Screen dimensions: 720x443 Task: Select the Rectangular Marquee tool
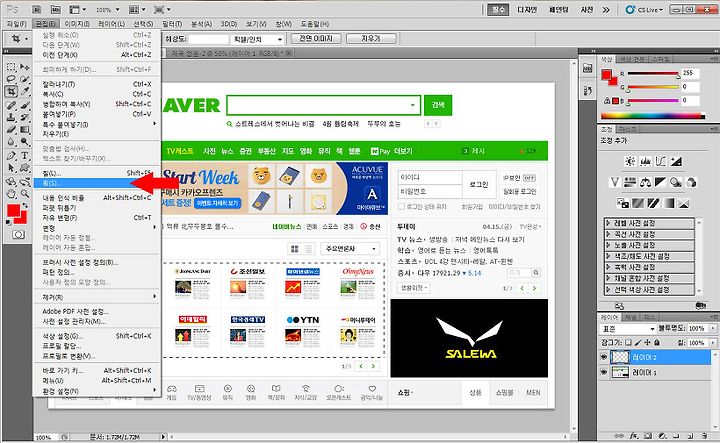pyautogui.click(x=11, y=67)
